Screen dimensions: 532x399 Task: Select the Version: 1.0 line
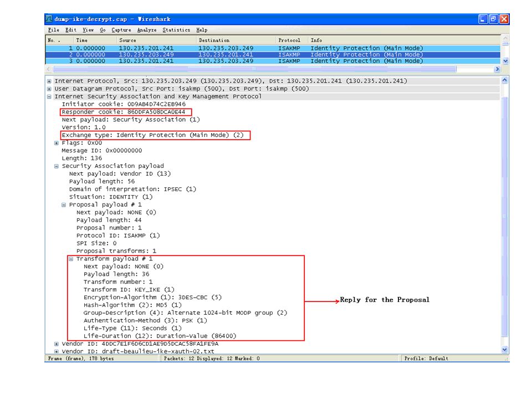pyautogui.click(x=84, y=127)
